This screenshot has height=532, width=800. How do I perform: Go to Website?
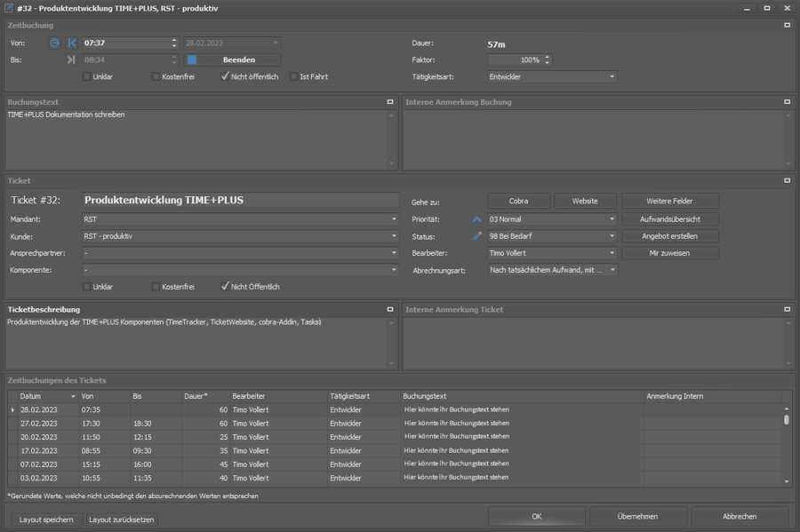(585, 201)
